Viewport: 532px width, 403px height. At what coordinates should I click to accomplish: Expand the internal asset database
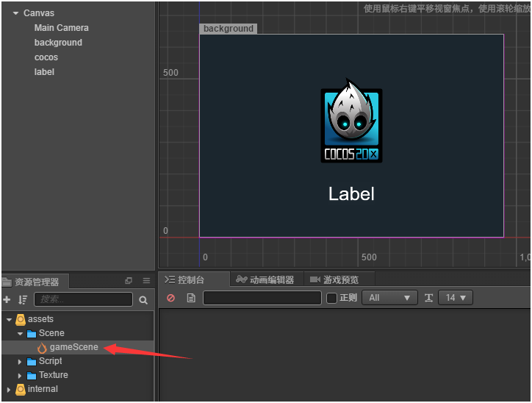pyautogui.click(x=9, y=390)
